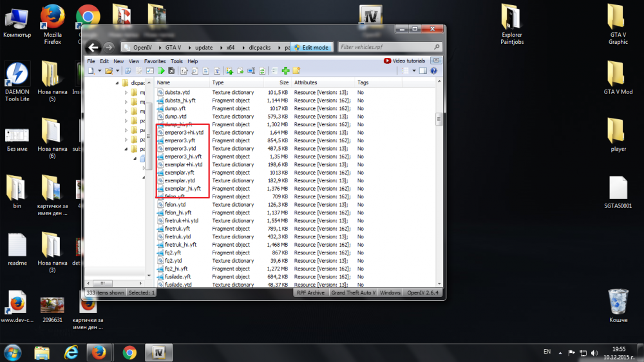Select the emperor3+hi.ytd file
The height and width of the screenshot is (362, 644).
point(184,133)
